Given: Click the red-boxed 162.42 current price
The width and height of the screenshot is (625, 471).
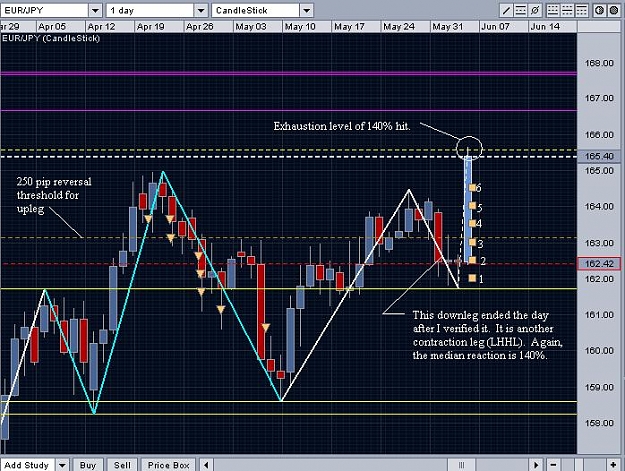Looking at the screenshot, I should [x=599, y=263].
